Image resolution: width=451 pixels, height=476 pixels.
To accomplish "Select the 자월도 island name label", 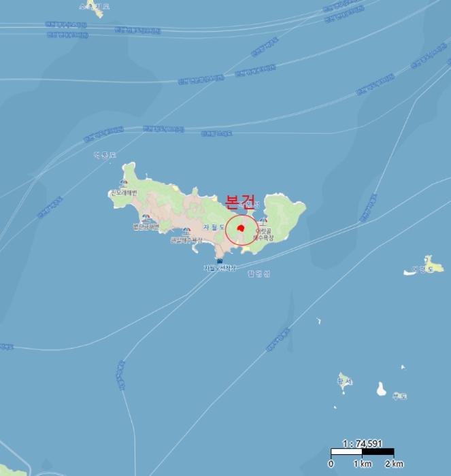I will (214, 226).
